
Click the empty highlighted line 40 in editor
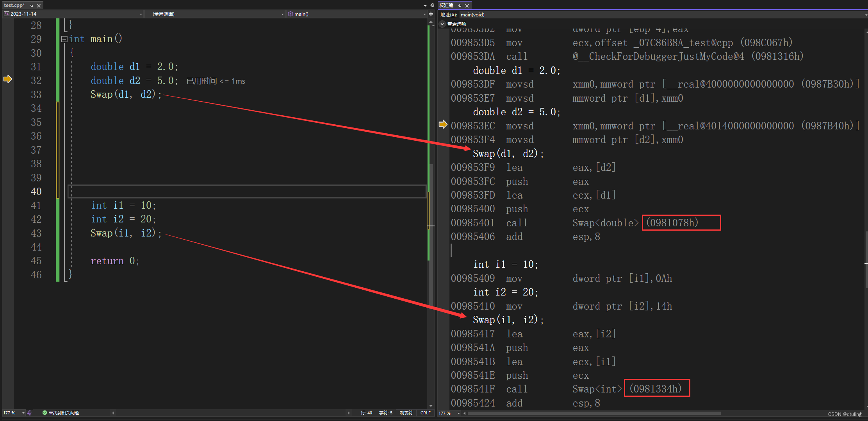[247, 192]
